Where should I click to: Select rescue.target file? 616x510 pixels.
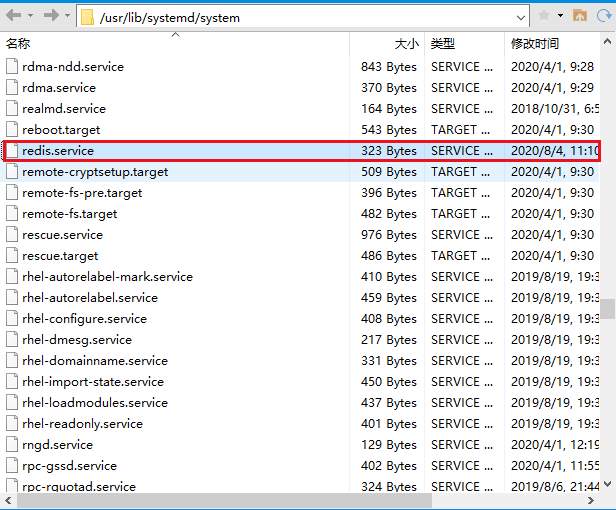pyautogui.click(x=60, y=256)
